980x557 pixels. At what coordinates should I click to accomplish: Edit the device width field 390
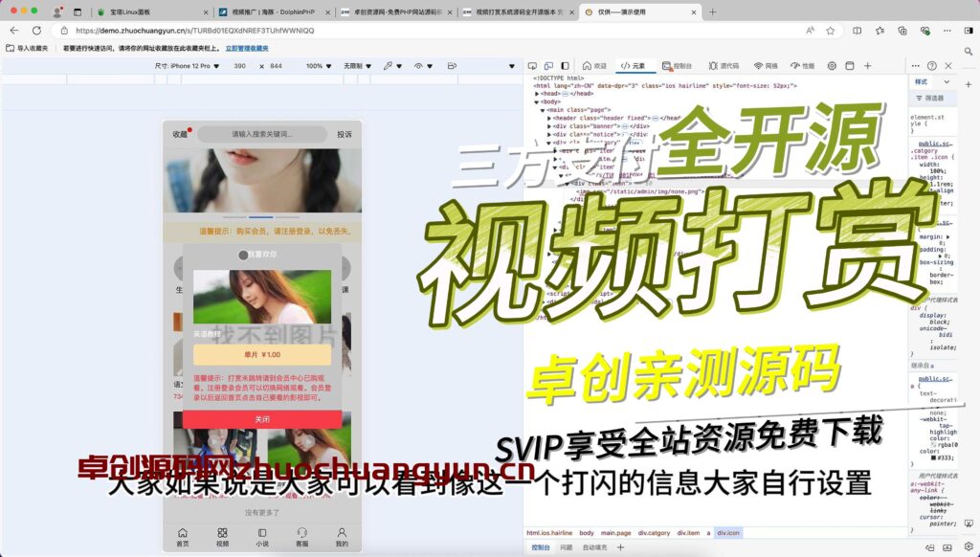(240, 66)
